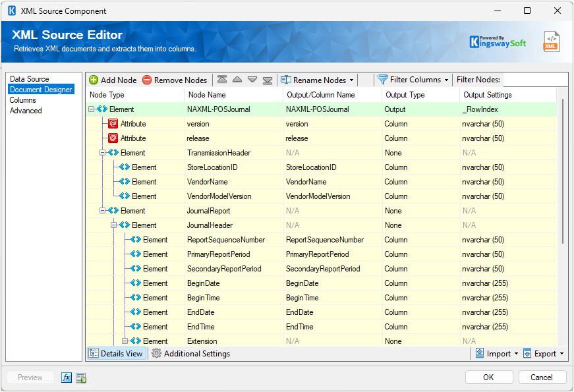Move selected node down one level

coord(252,80)
